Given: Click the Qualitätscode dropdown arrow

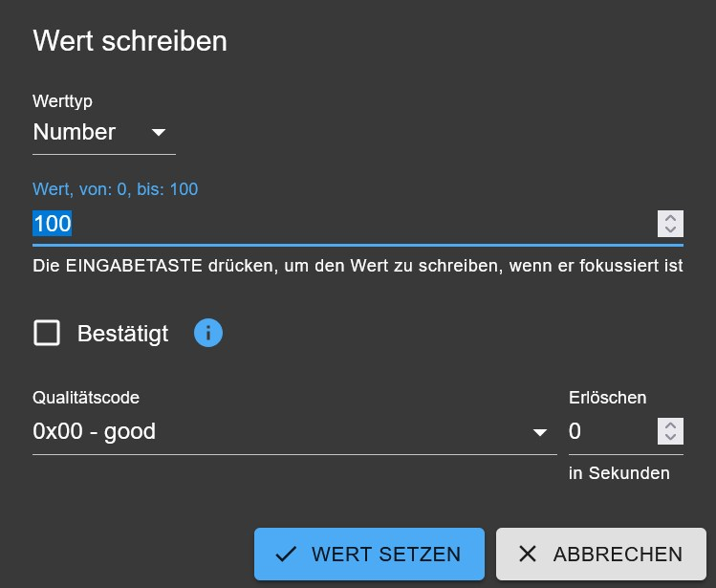Looking at the screenshot, I should [541, 433].
